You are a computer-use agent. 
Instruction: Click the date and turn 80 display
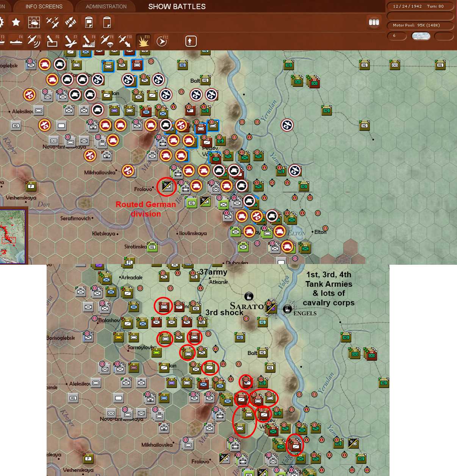point(420,6)
